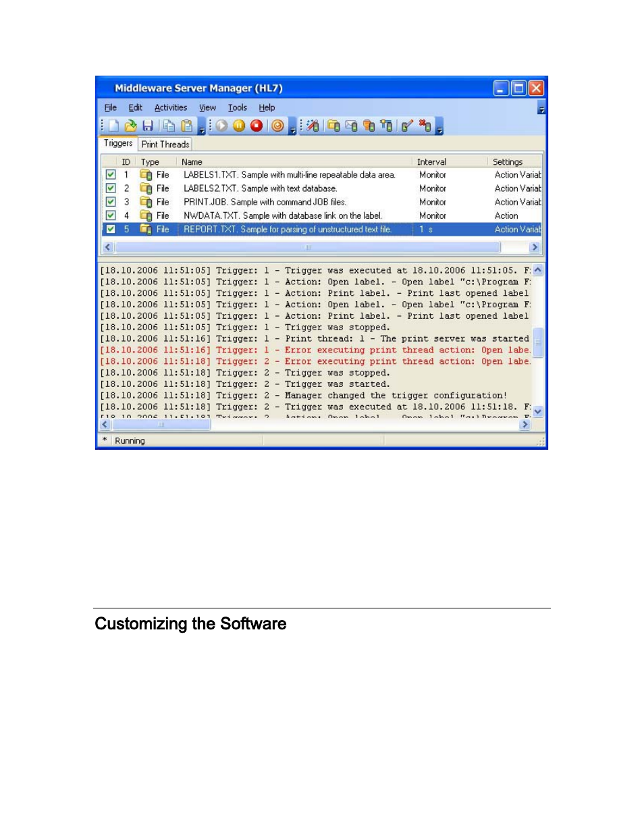This screenshot has width=644, height=834.
Task: Click File type icon in NWDATA.TXT row
Action: [x=146, y=215]
